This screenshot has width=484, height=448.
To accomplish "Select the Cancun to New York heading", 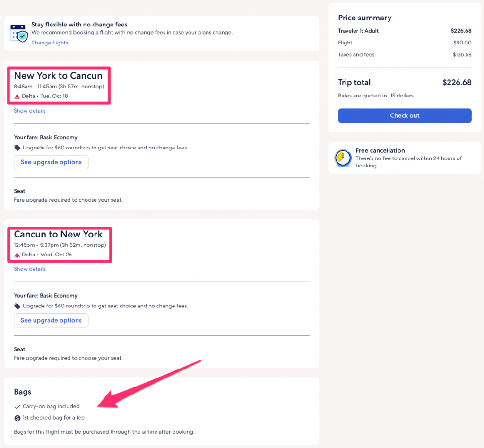I will pyautogui.click(x=58, y=234).
